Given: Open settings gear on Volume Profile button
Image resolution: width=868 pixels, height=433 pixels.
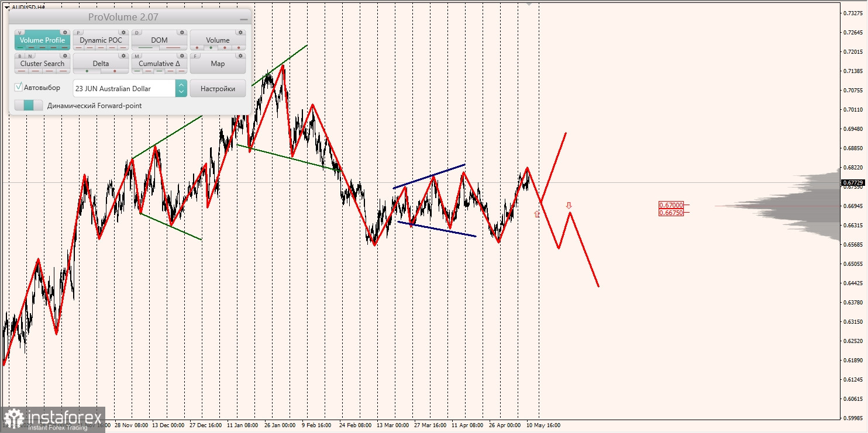Looking at the screenshot, I should pyautogui.click(x=65, y=32).
